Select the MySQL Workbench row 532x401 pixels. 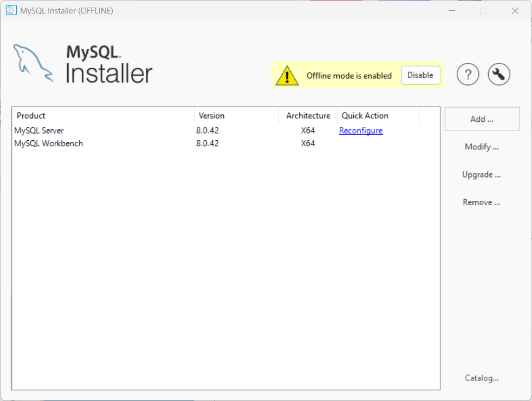tap(225, 143)
